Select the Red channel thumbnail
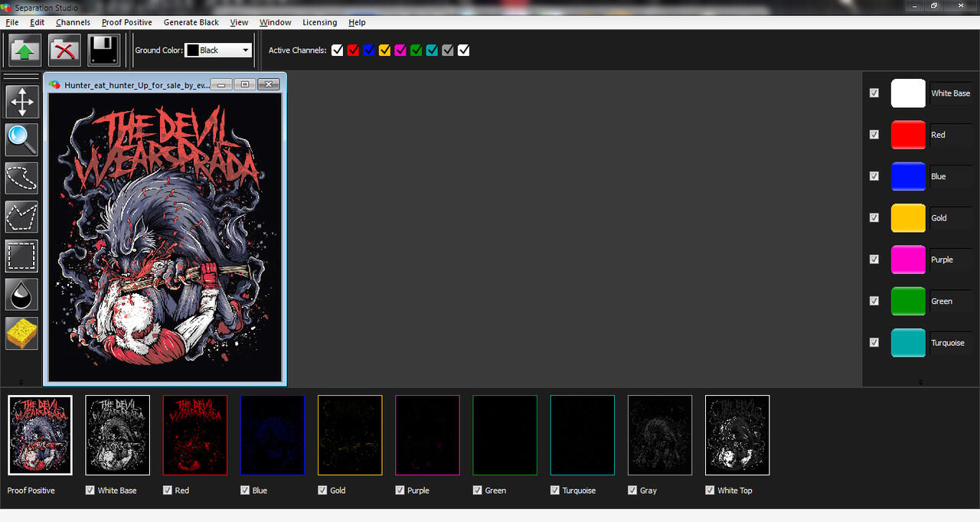The image size is (980, 522). (x=194, y=435)
